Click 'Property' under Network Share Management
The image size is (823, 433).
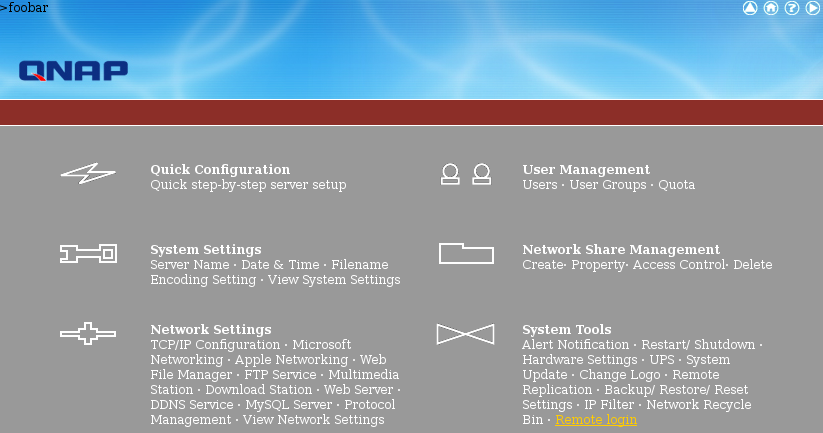pyautogui.click(x=598, y=265)
